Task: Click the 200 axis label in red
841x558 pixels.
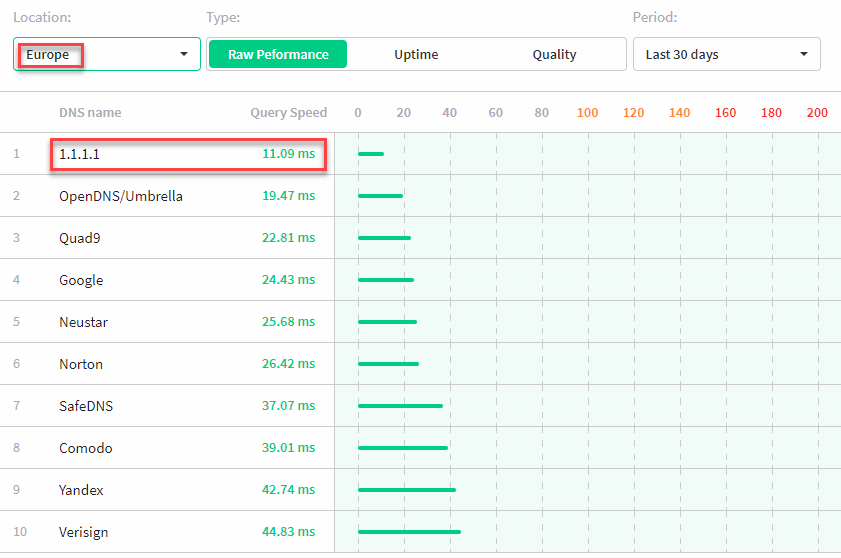Action: pyautogui.click(x=817, y=113)
